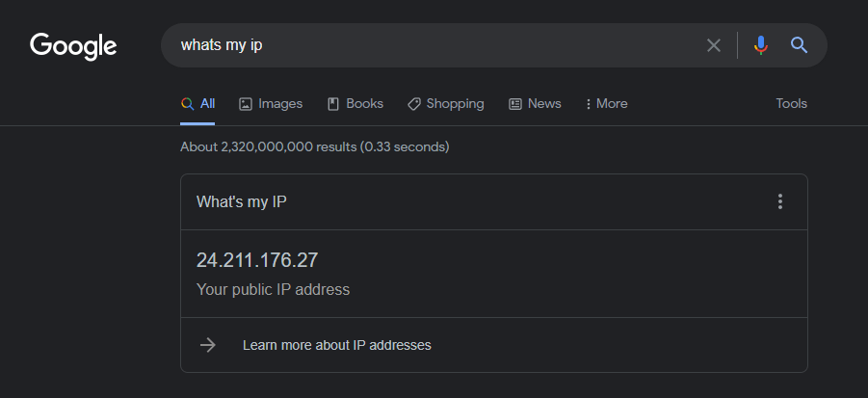Click the 'What's my IP' card title
Image resolution: width=868 pixels, height=398 pixels.
tap(241, 201)
